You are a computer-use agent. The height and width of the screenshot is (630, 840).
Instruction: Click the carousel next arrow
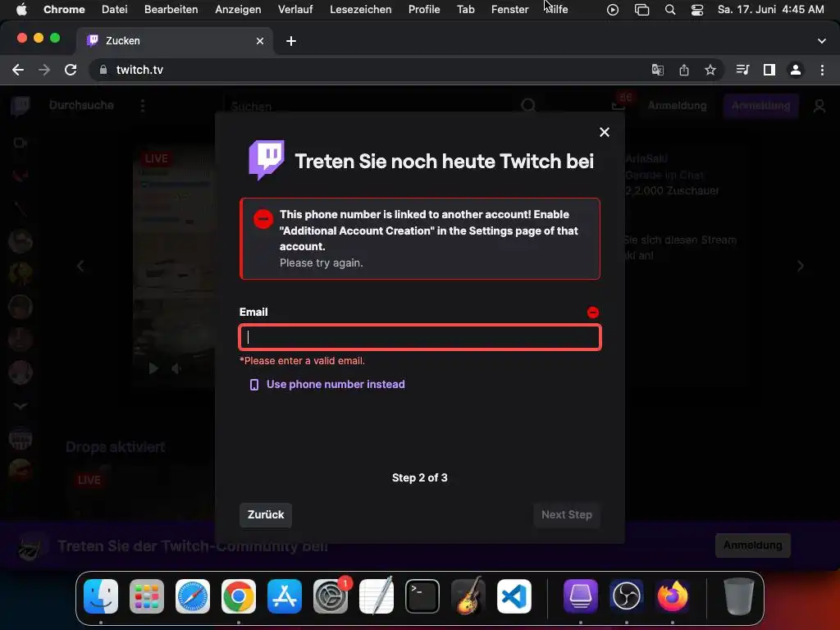801,266
